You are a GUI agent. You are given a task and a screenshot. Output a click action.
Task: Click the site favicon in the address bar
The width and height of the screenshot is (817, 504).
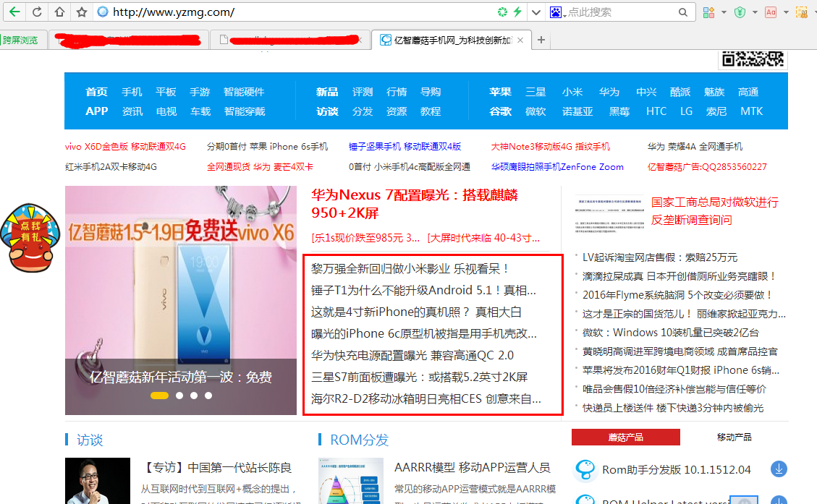tap(103, 12)
